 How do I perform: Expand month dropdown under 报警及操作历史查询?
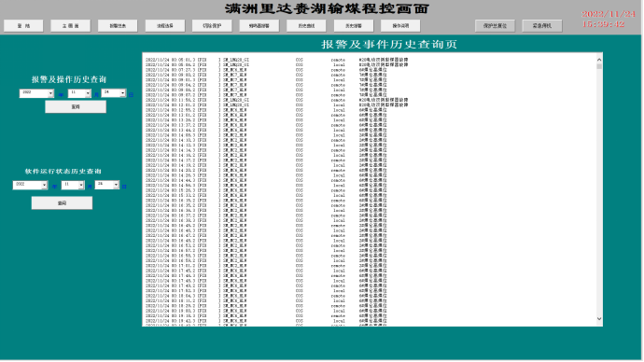point(88,93)
